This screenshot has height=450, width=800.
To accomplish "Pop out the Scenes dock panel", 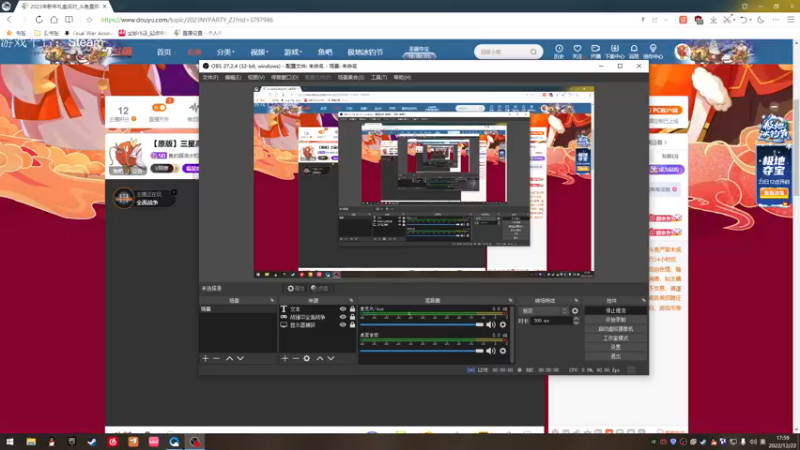I will (272, 301).
